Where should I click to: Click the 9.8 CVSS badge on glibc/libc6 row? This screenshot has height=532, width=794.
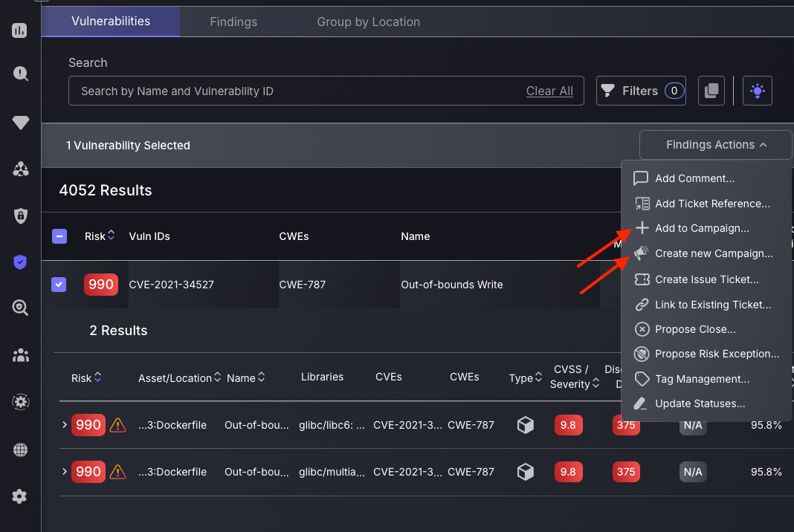[568, 425]
